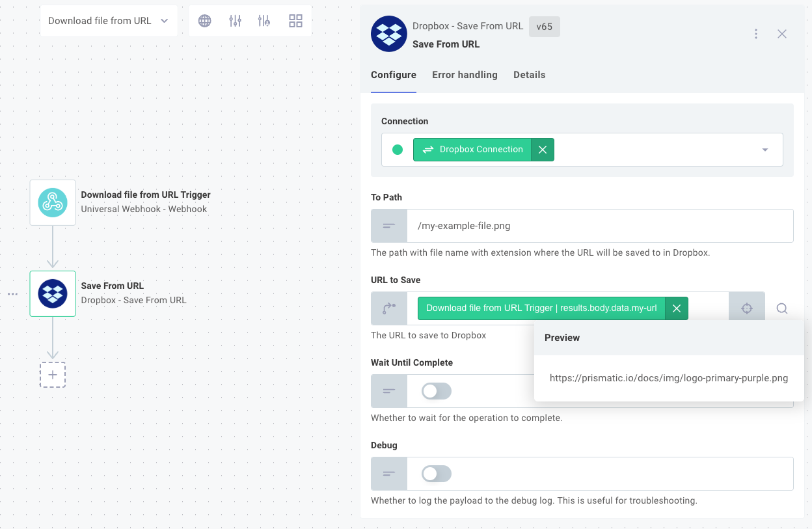The height and width of the screenshot is (529, 812).
Task: Select the globe endpoint configuration icon
Action: pyautogui.click(x=204, y=20)
